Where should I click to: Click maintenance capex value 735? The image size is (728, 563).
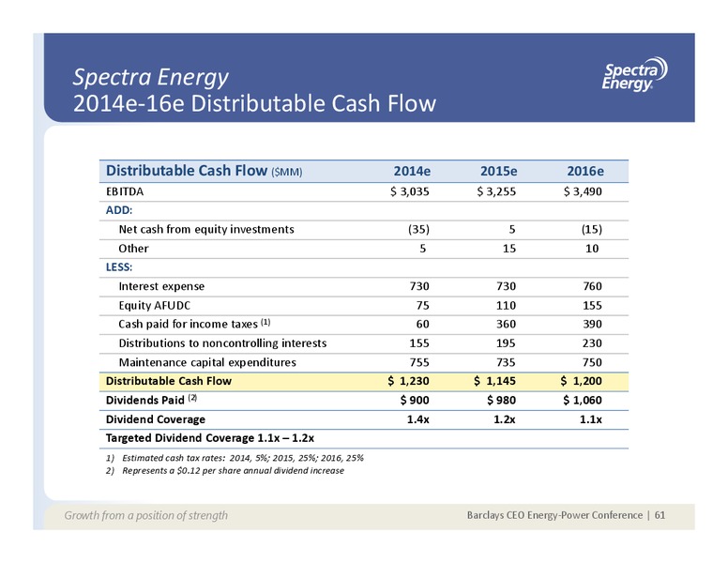(x=506, y=362)
